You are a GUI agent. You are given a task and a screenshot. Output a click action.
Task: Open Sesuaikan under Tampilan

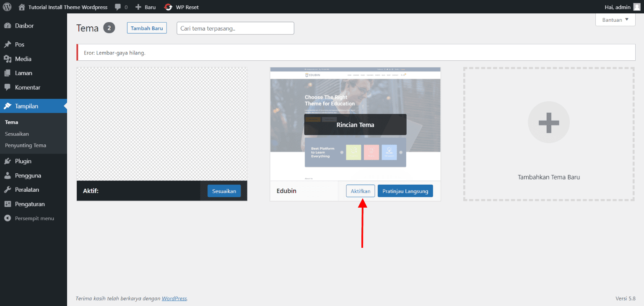(x=17, y=134)
